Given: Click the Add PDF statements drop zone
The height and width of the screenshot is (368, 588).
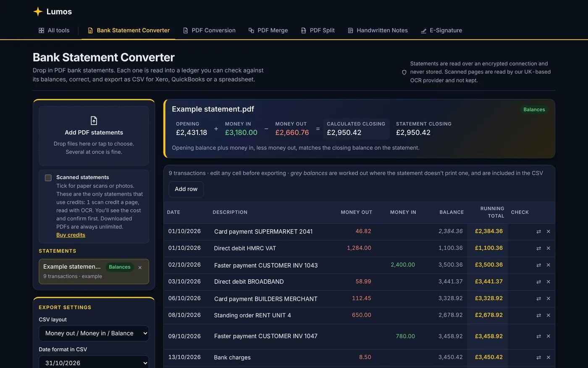Looking at the screenshot, I should (94, 135).
